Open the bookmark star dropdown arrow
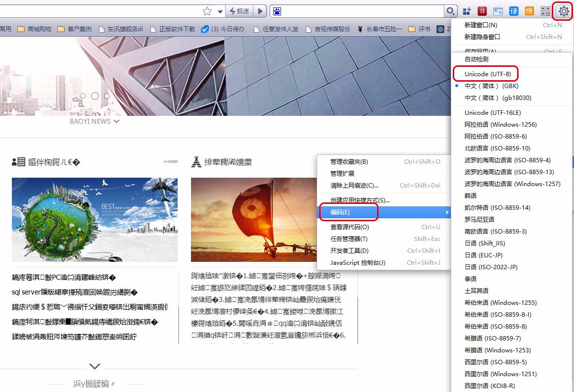Screen dimensions: 574x392 (x=220, y=11)
